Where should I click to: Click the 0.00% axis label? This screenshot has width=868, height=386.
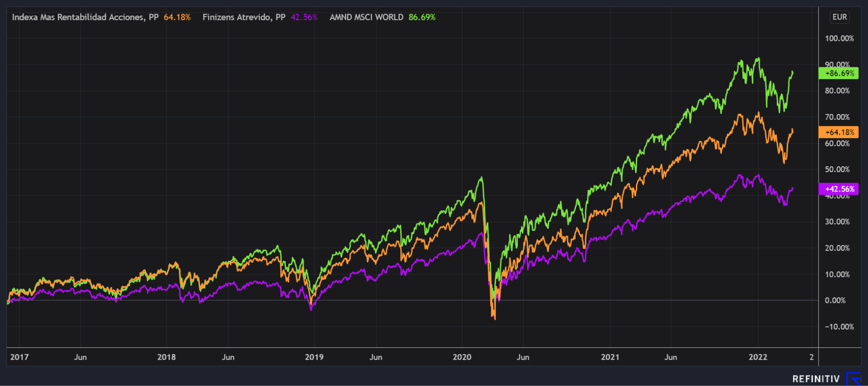tap(835, 300)
